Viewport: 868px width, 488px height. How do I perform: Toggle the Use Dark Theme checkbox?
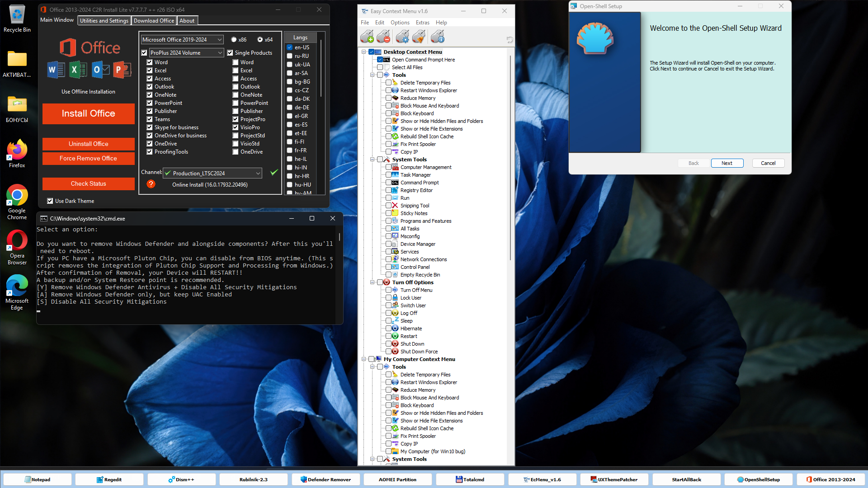click(50, 201)
